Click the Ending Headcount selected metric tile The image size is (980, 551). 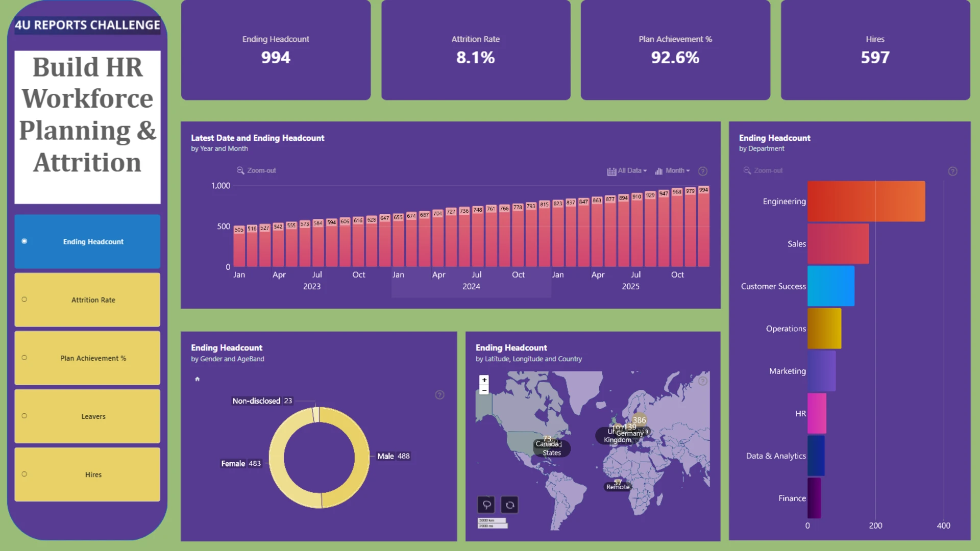click(x=87, y=242)
